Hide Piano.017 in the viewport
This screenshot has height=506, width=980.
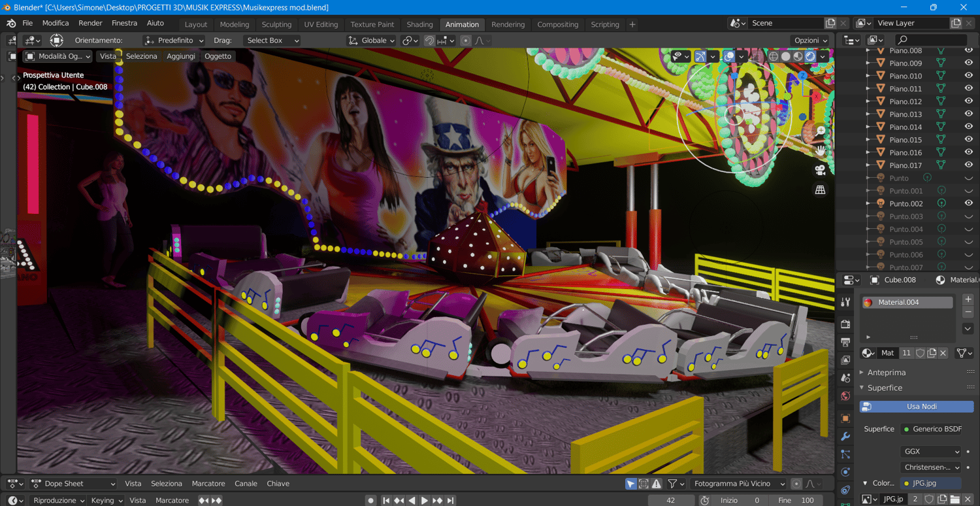(969, 165)
